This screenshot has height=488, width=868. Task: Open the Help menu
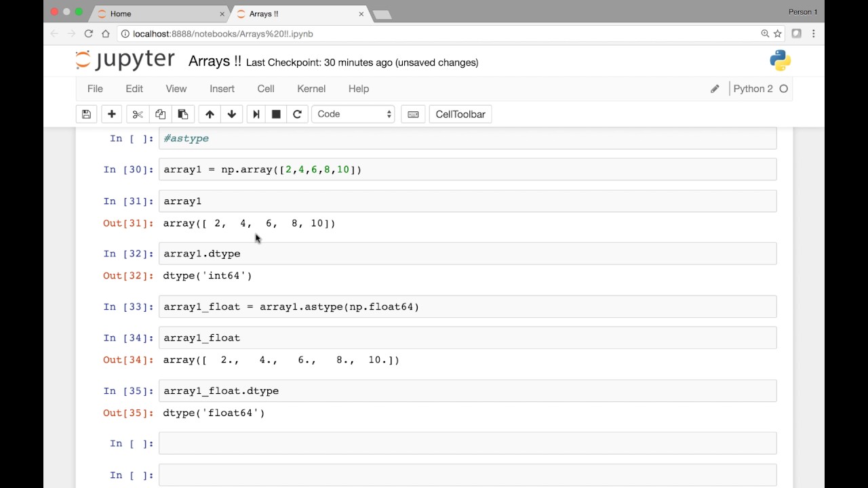click(x=359, y=89)
